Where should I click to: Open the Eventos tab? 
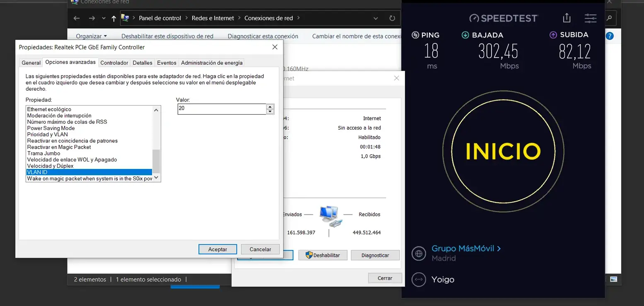coord(167,63)
